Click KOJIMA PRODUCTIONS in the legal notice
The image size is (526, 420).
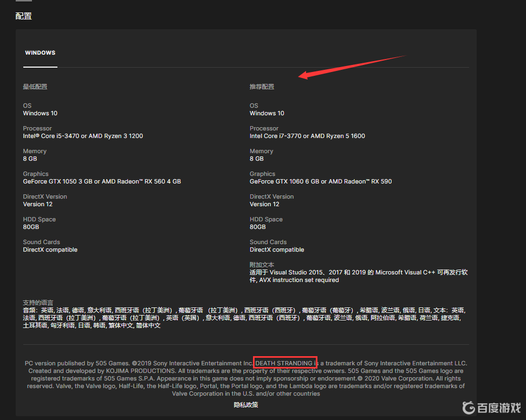tap(140, 371)
